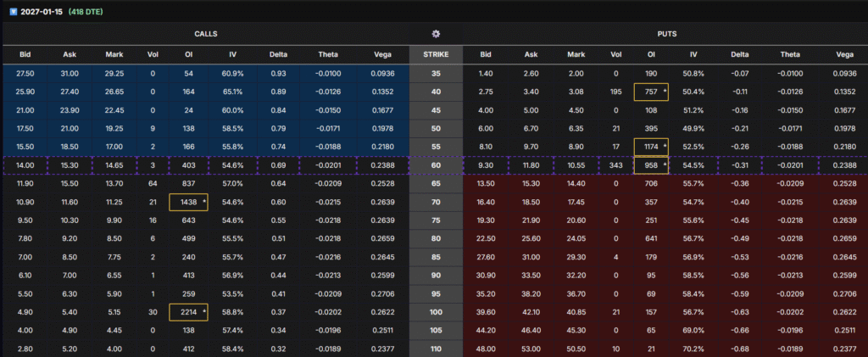
Task: Click the 9.30 put bid at strike 60
Action: click(486, 165)
